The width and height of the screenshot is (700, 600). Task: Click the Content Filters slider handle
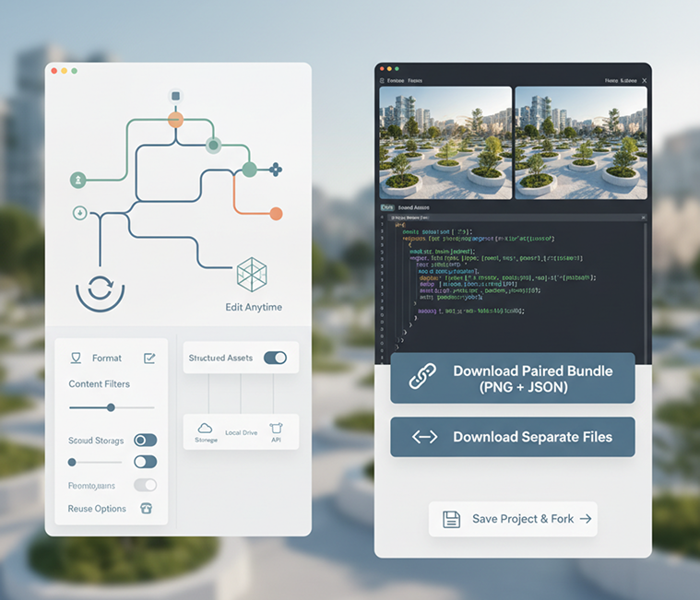coord(111,407)
